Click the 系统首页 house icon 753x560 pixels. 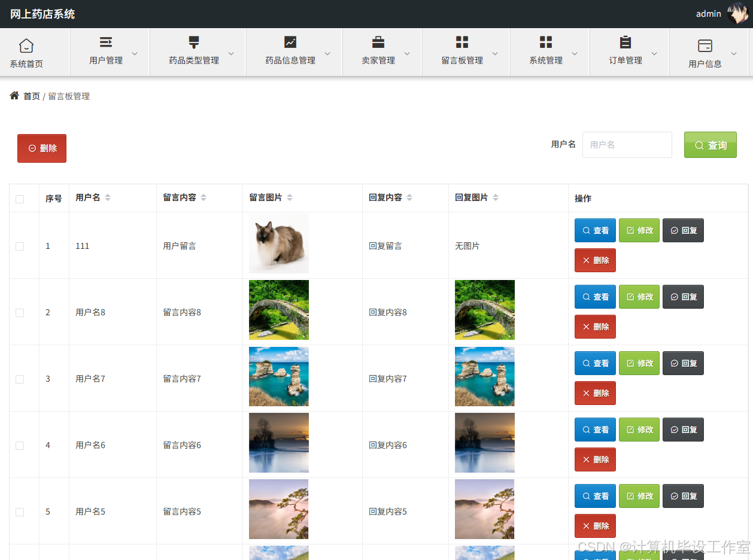pyautogui.click(x=26, y=45)
